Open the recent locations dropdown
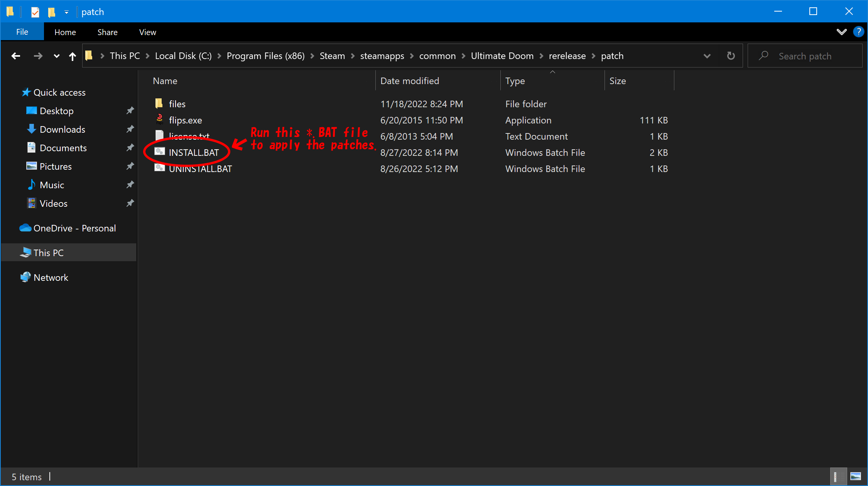 pyautogui.click(x=57, y=56)
